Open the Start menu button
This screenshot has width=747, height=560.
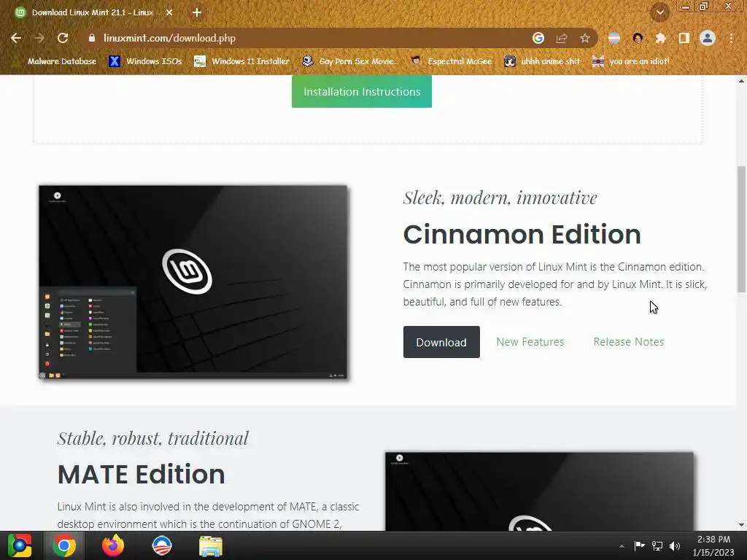tap(20, 545)
